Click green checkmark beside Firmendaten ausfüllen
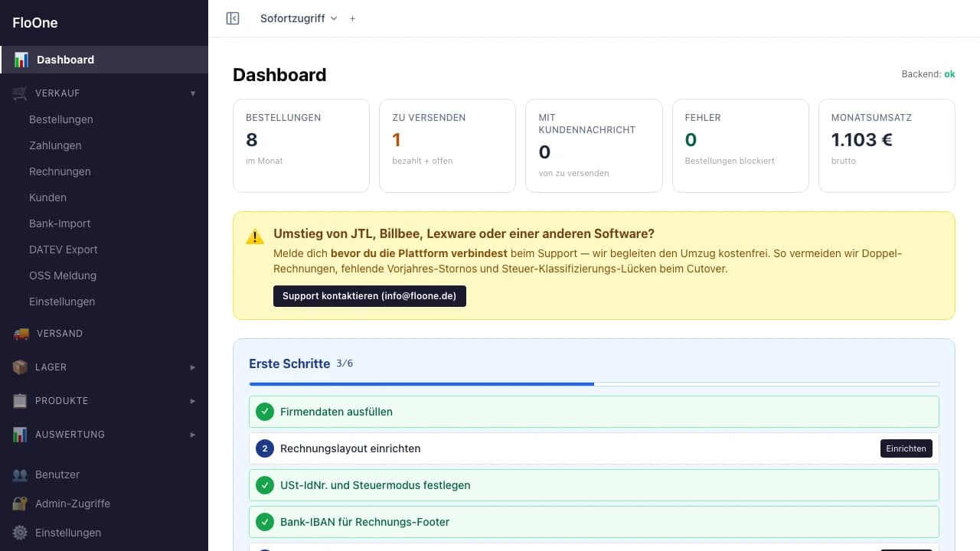Viewport: 980px width, 551px height. coord(265,412)
